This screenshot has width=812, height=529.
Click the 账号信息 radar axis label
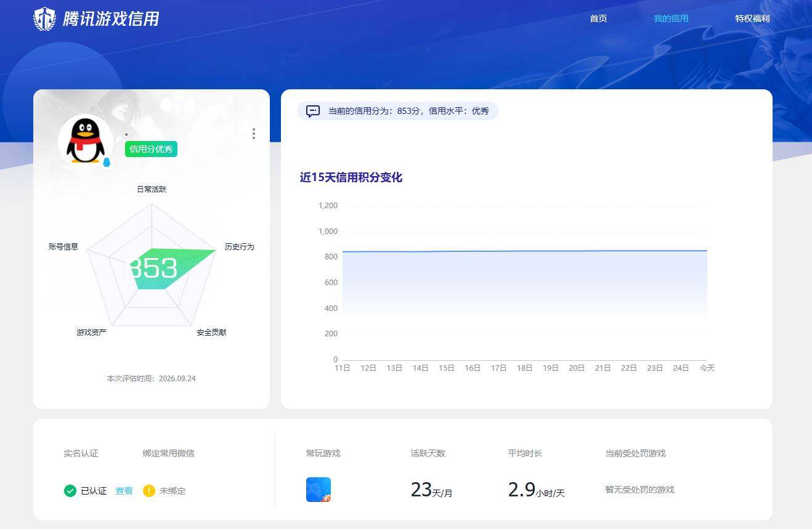[63, 246]
